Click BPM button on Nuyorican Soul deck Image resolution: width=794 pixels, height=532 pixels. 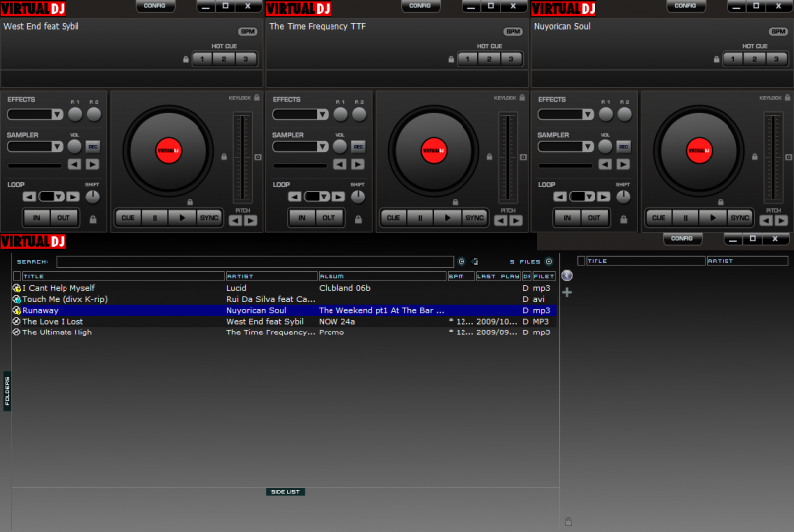point(778,32)
